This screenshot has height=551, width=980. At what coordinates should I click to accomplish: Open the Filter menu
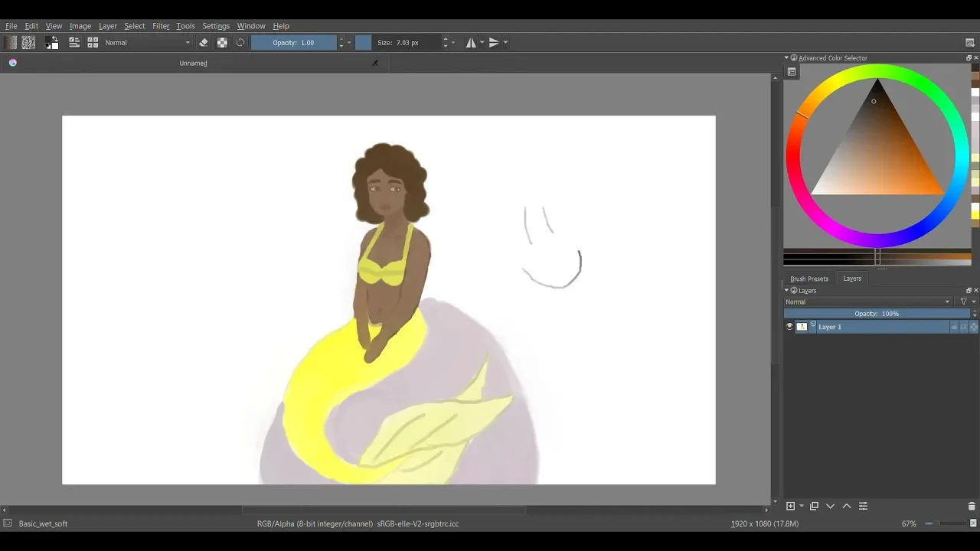[161, 26]
